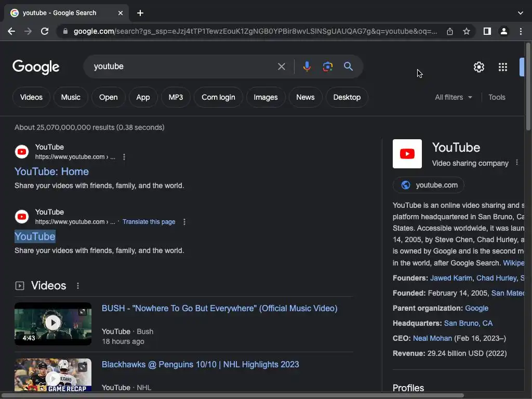Open the youtube.com website button
Image resolution: width=532 pixels, height=399 pixels.
click(x=428, y=185)
